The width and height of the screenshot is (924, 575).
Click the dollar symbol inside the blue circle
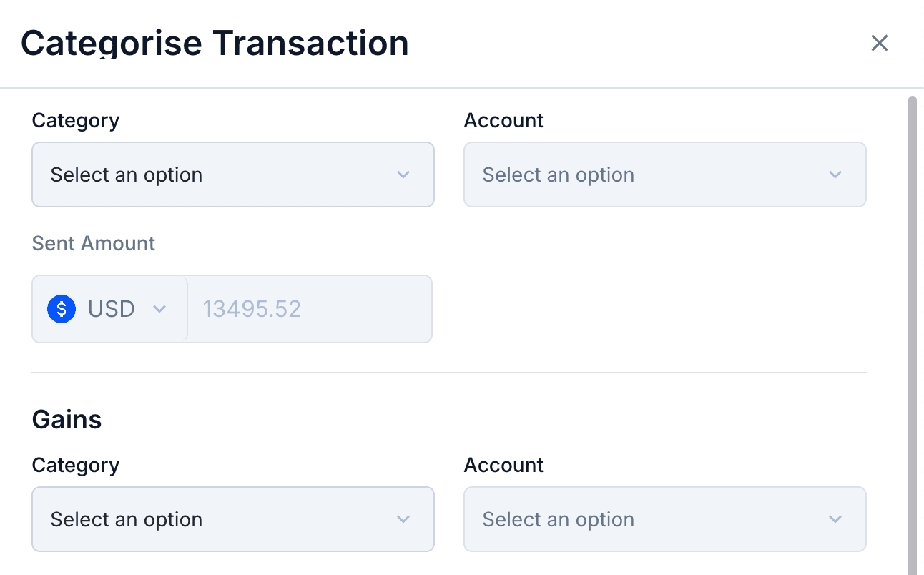62,309
